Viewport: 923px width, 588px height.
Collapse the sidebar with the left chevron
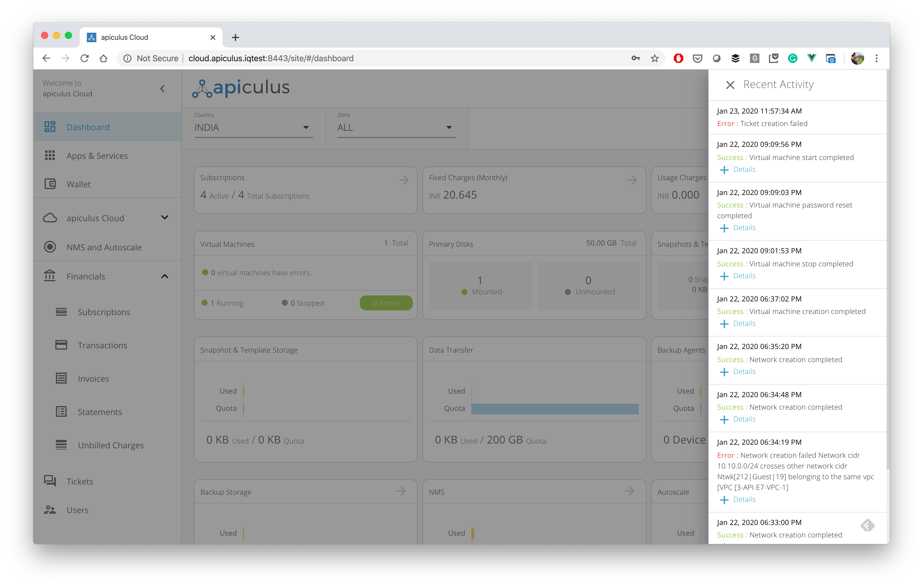[x=163, y=89]
